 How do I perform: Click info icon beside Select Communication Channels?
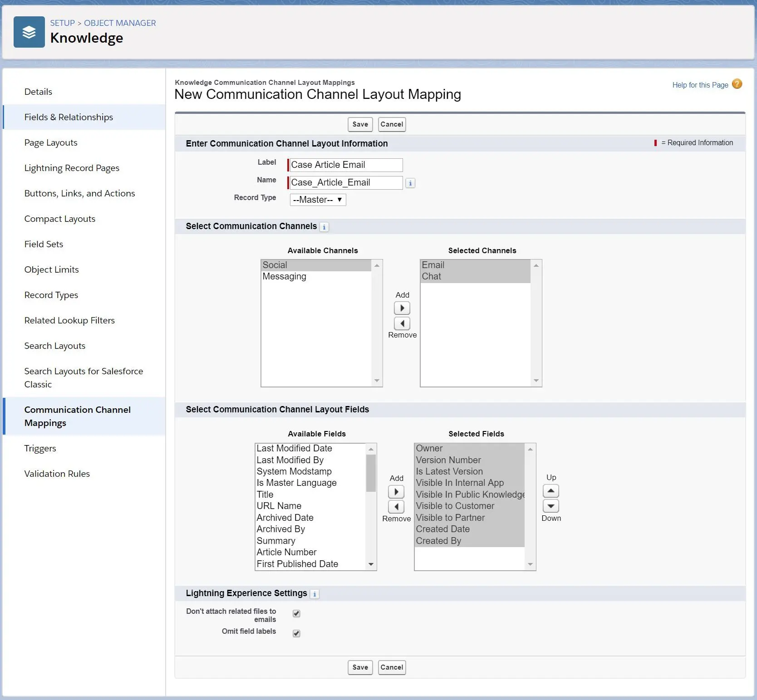click(324, 227)
